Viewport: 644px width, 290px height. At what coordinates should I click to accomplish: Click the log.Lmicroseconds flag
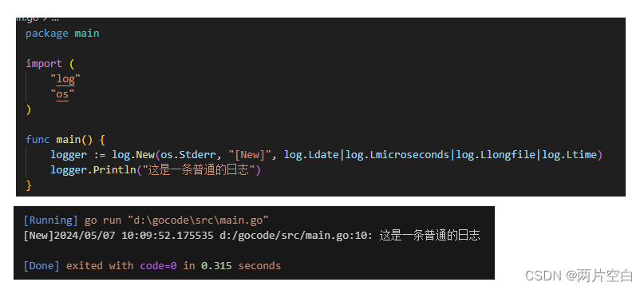pyautogui.click(x=397, y=155)
